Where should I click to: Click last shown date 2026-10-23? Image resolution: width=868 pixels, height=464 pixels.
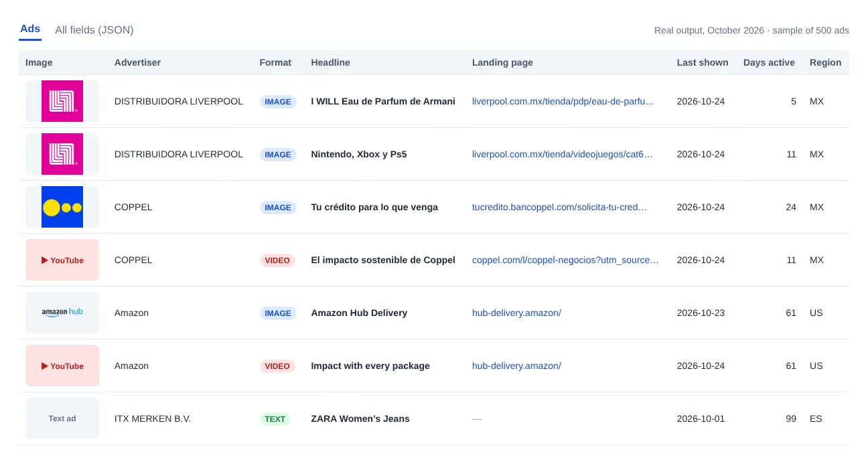point(701,313)
